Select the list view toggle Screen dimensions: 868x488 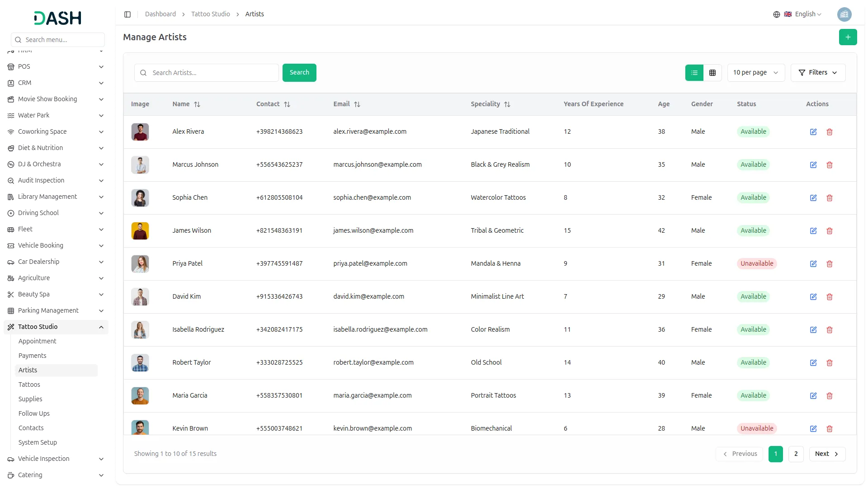pyautogui.click(x=694, y=73)
